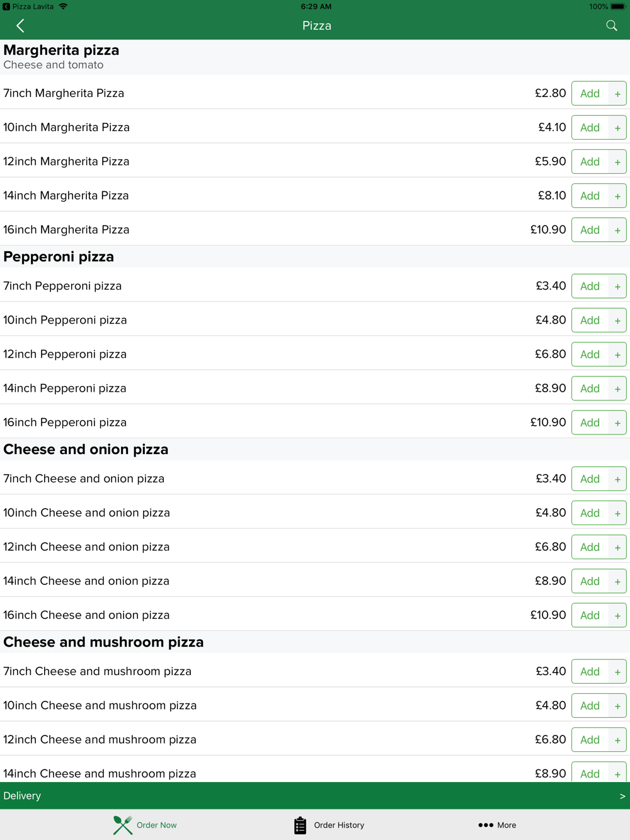Open the More tab

(497, 825)
